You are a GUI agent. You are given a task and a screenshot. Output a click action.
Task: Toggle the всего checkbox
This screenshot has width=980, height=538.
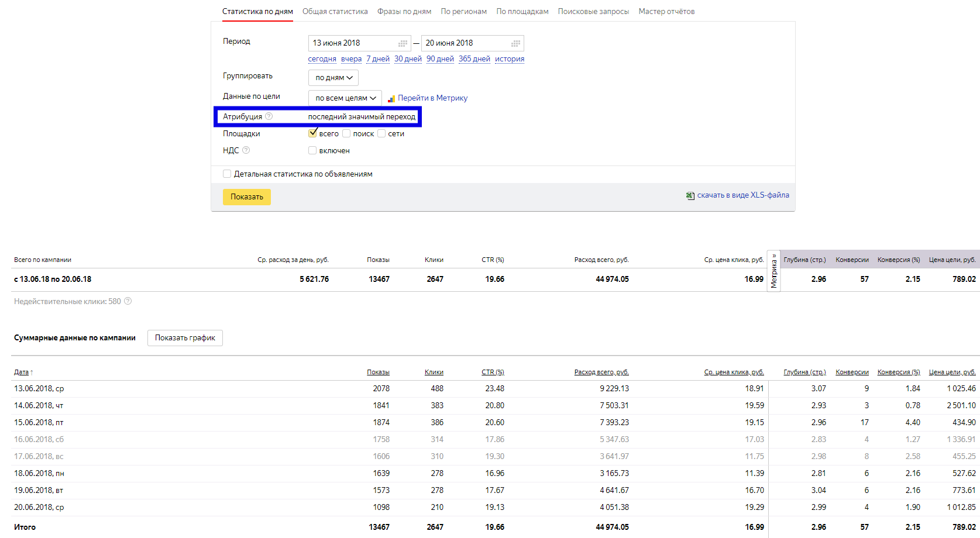(x=312, y=133)
